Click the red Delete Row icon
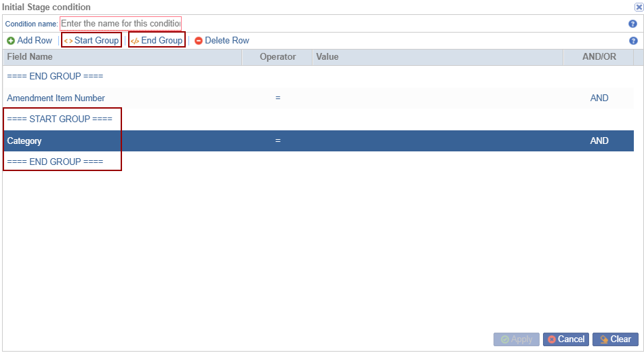 [199, 41]
